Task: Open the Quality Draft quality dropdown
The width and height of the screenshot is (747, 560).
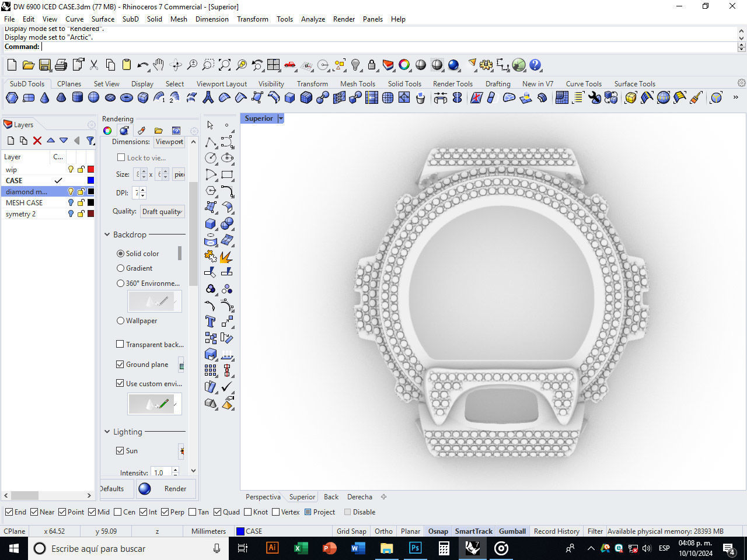Action: point(162,212)
